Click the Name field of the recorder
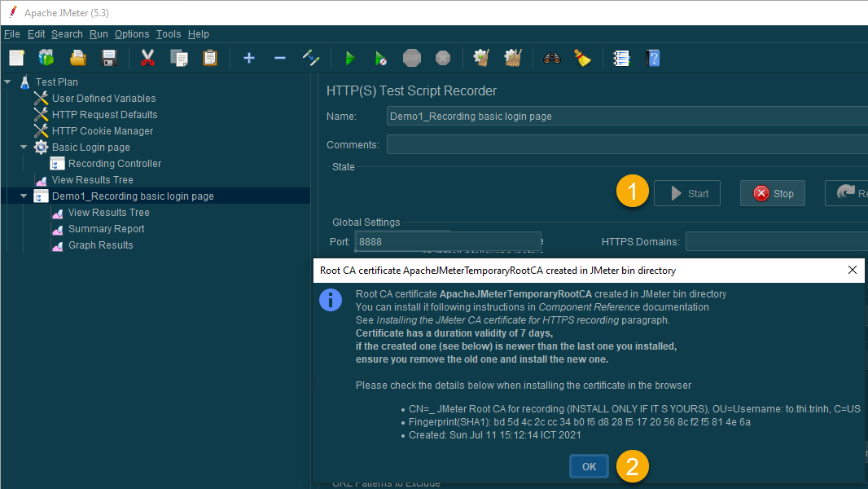Screen dimensions: 868x489 627,117
